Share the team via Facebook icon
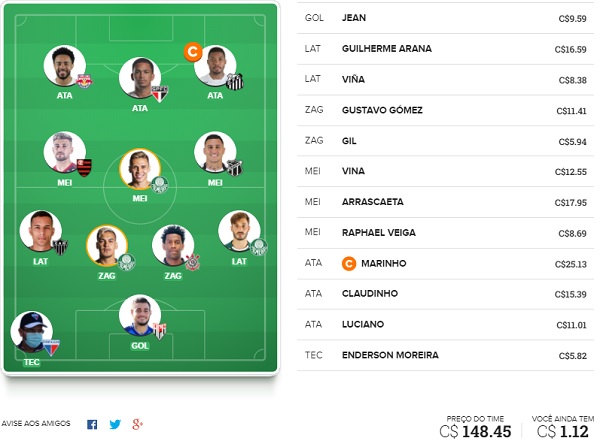600x444 pixels. pos(92,424)
